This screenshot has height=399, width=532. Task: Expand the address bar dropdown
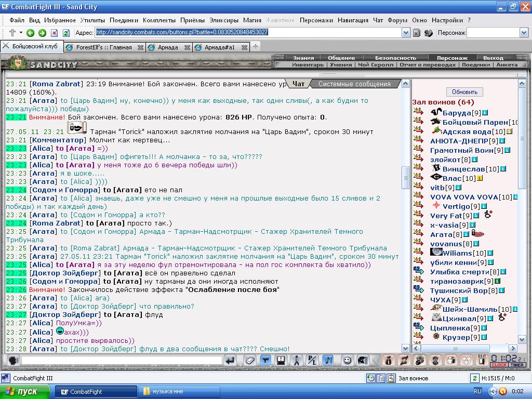[406, 33]
